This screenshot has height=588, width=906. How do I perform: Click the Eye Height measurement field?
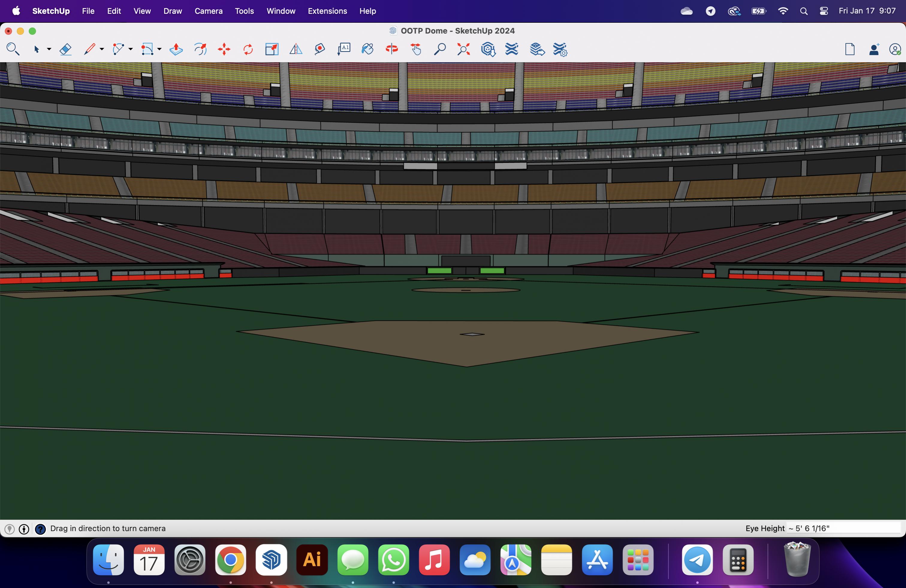click(844, 528)
